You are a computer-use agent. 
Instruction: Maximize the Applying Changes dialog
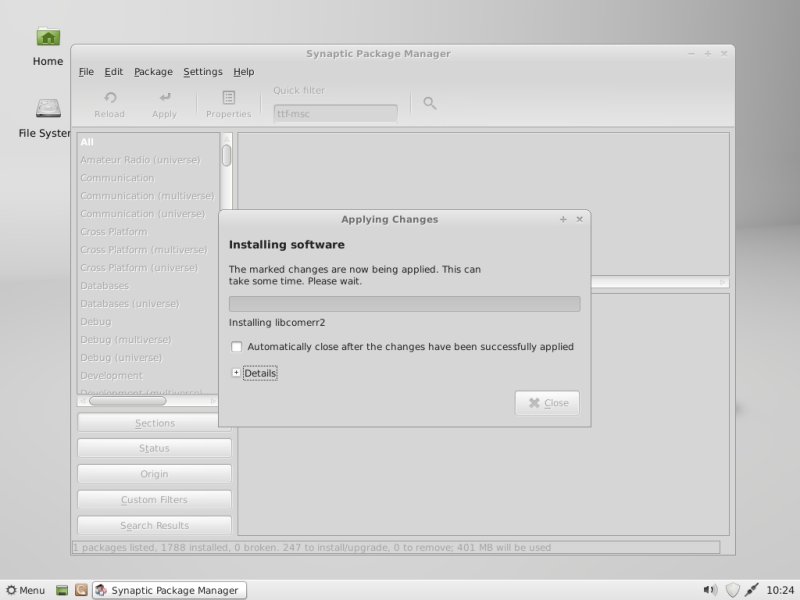tap(563, 219)
